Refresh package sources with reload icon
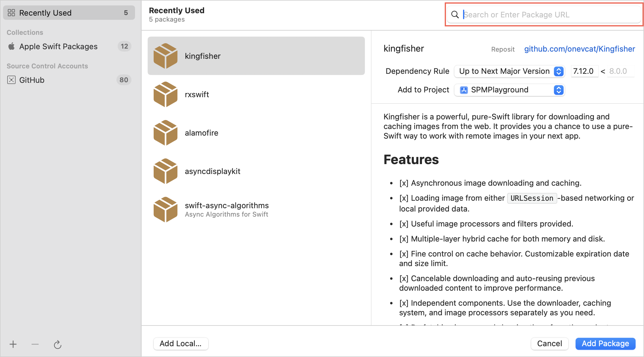The width and height of the screenshot is (644, 357). click(57, 344)
